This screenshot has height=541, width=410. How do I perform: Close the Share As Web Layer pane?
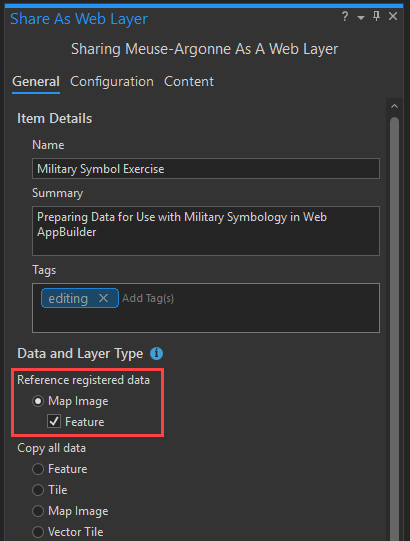point(393,16)
